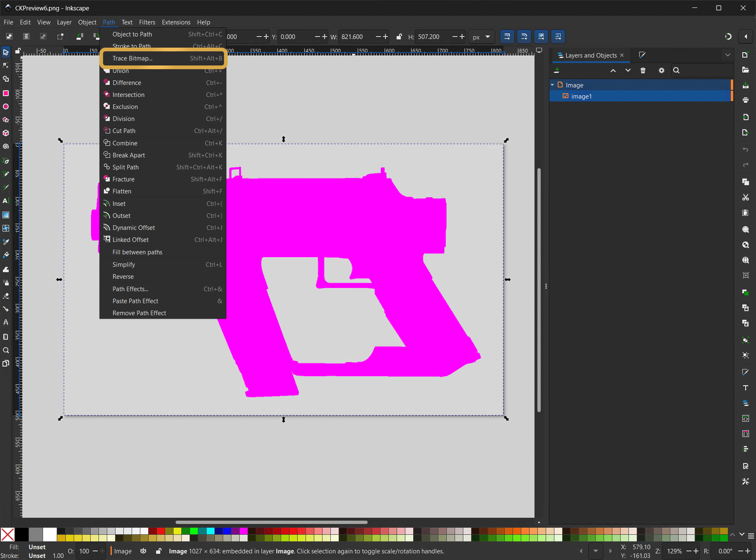Increase the width value with plus button

(385, 36)
